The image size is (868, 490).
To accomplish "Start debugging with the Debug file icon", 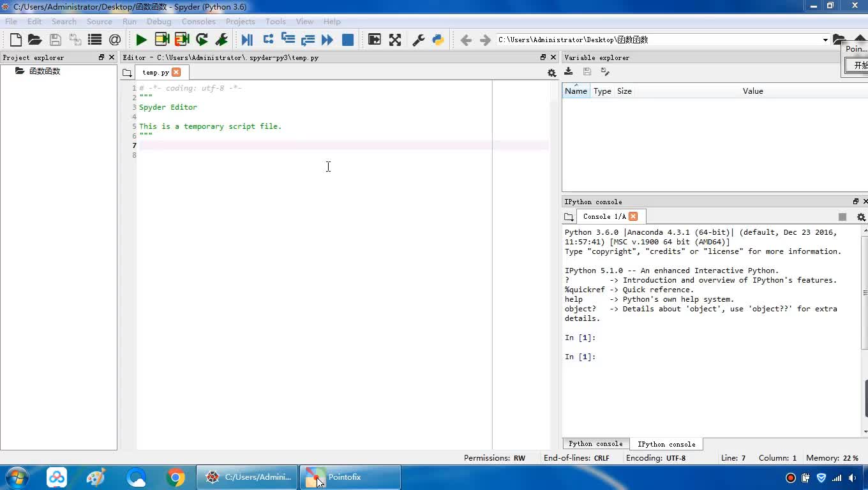I will click(247, 40).
